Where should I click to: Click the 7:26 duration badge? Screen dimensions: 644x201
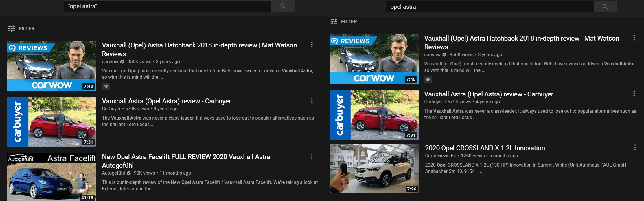[412, 189]
